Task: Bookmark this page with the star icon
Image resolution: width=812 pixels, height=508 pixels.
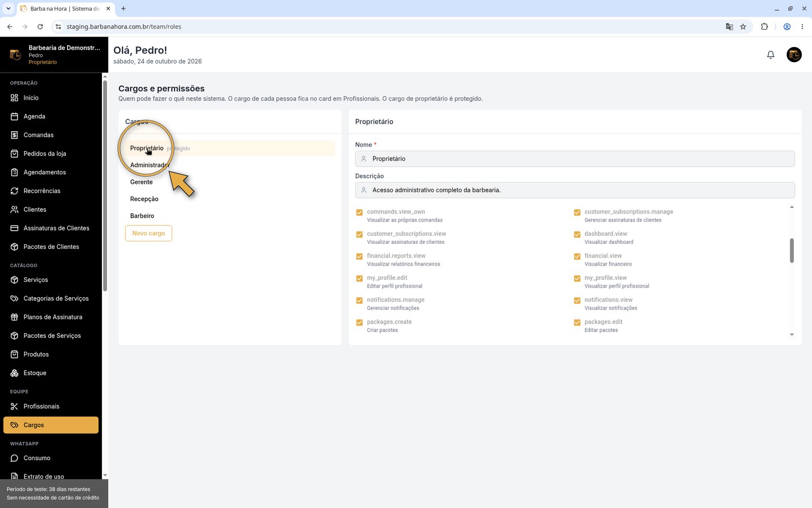Action: tap(743, 26)
